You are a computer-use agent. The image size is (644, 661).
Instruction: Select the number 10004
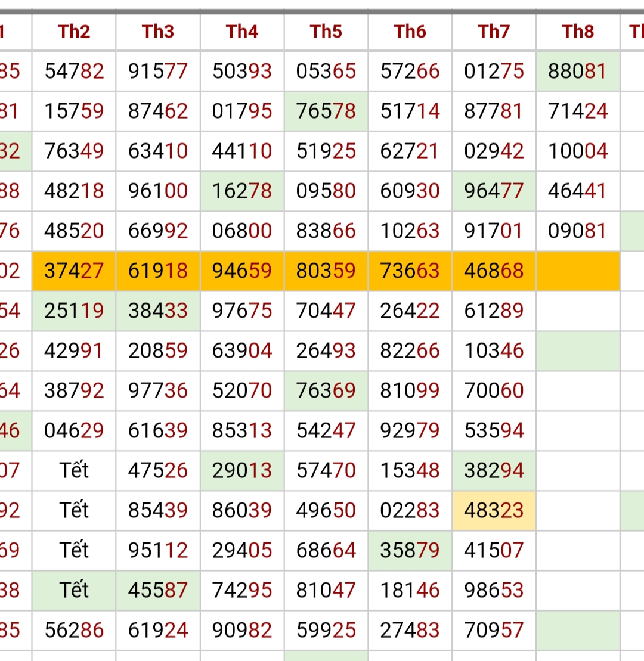pos(578,151)
